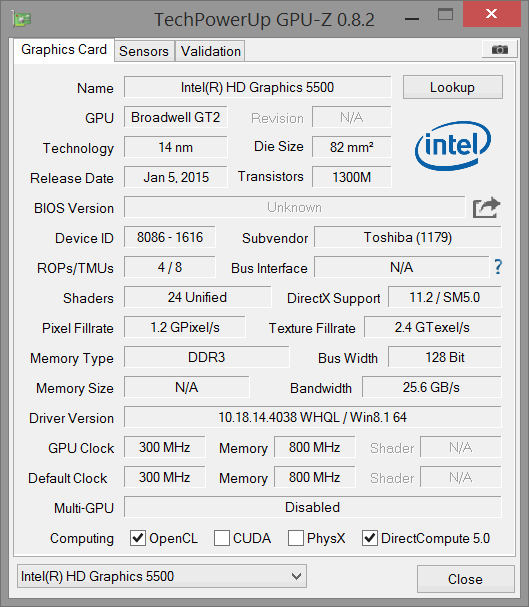Viewport: 529px width, 607px height.
Task: Open the graphics card selection dropdown
Action: (x=162, y=576)
